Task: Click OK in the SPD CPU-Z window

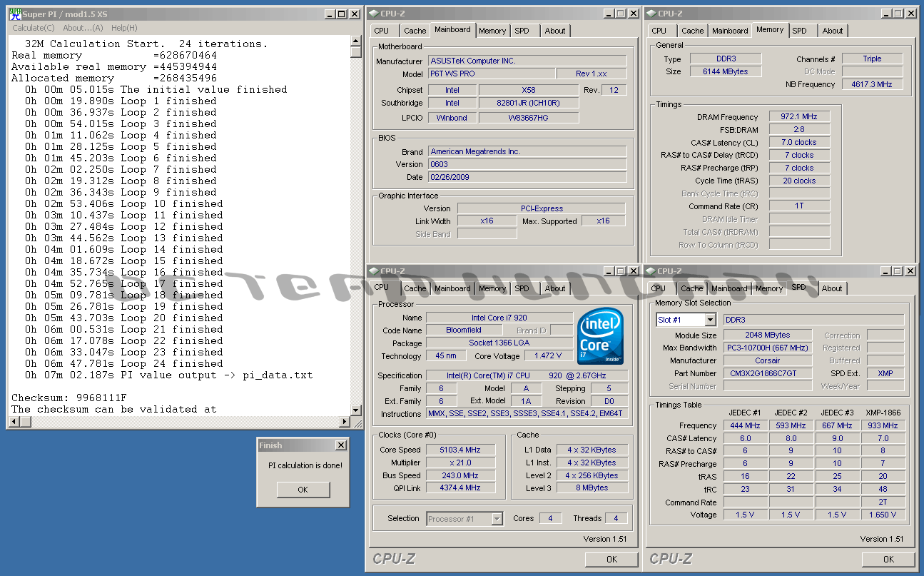Action: [x=888, y=559]
